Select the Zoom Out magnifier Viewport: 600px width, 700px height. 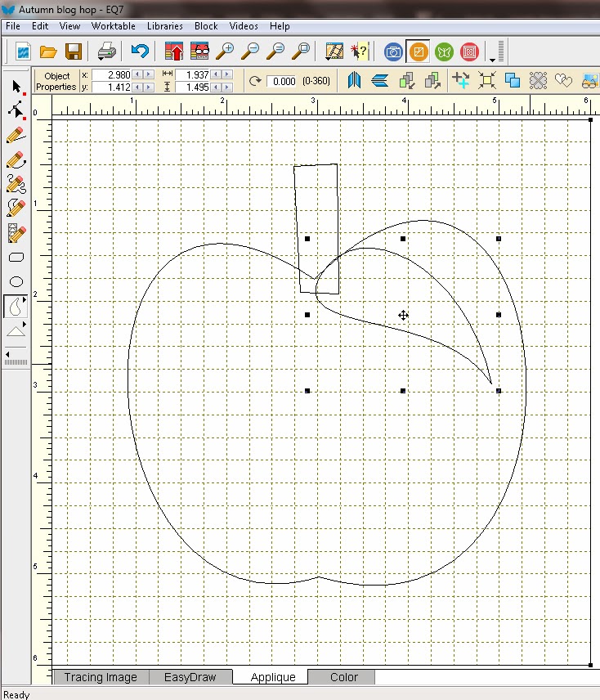pyautogui.click(x=251, y=52)
